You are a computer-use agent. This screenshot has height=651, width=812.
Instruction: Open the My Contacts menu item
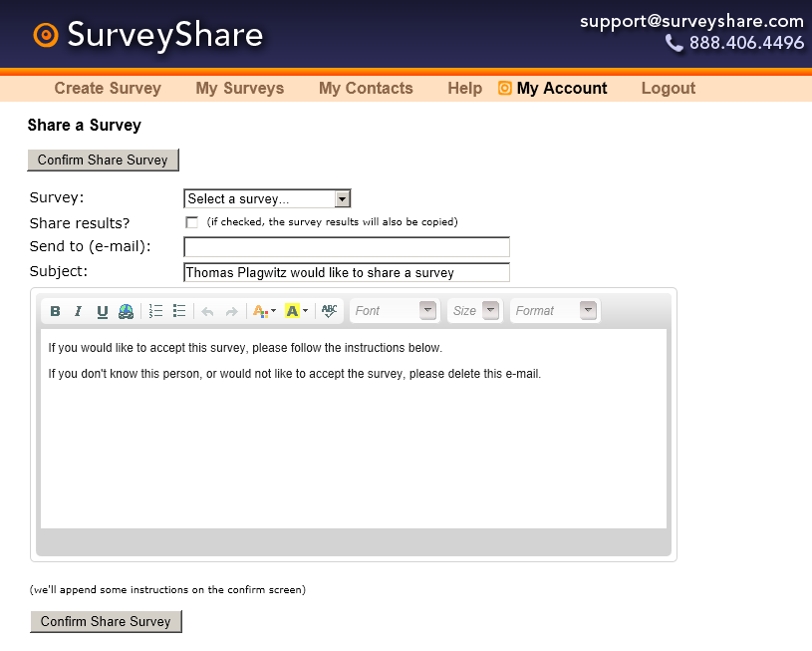[x=366, y=88]
